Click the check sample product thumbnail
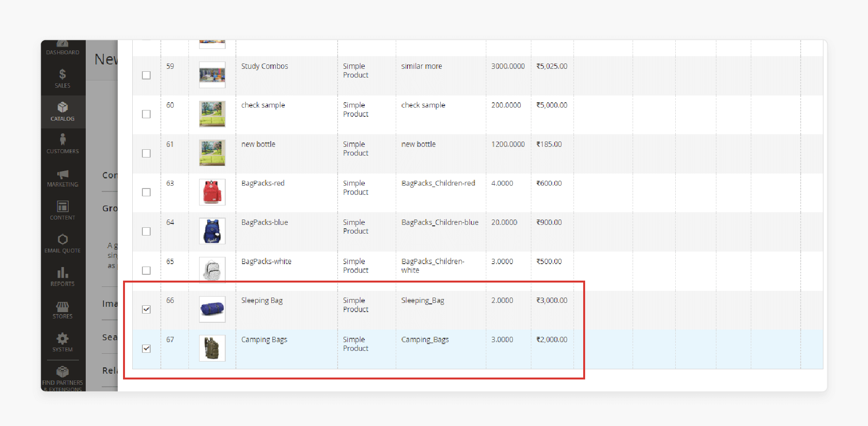The height and width of the screenshot is (426, 868). point(212,114)
